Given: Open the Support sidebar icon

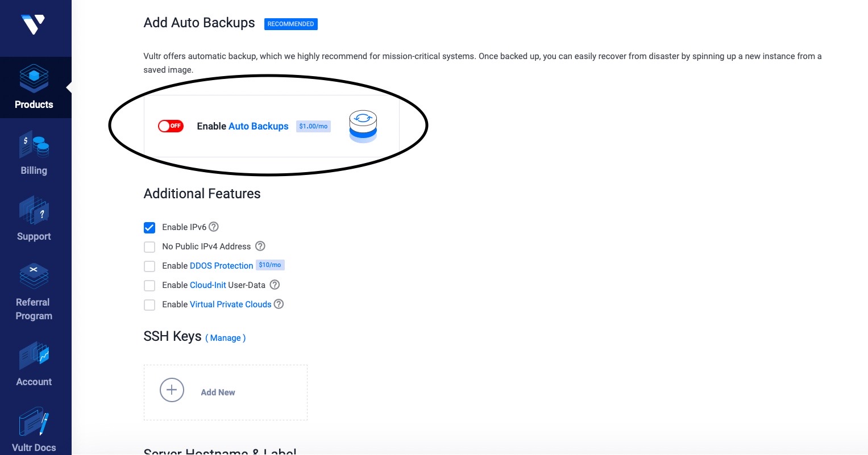Looking at the screenshot, I should pos(34,211).
